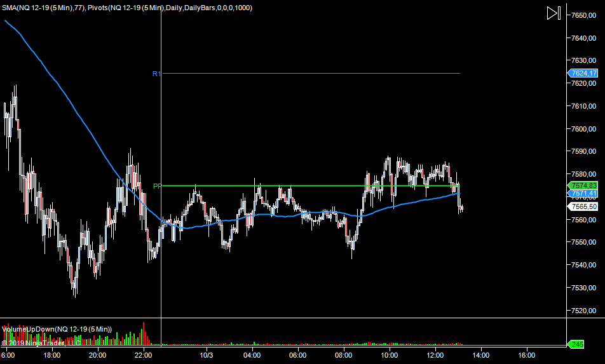
Task: Click the 7530,00 level on price axis
Action: pyautogui.click(x=583, y=288)
